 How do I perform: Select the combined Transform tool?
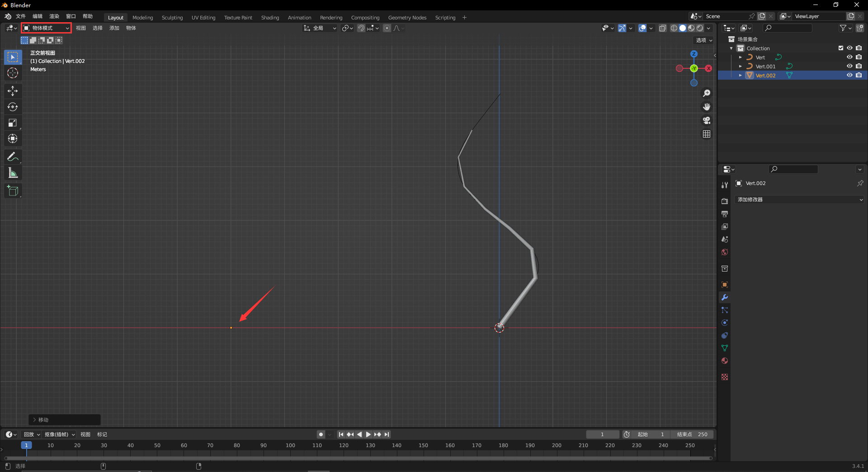tap(13, 138)
